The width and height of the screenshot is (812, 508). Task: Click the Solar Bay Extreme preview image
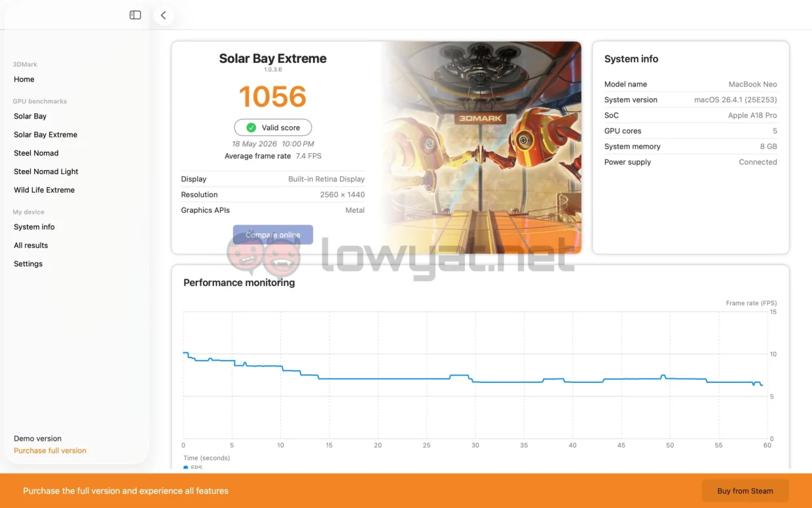(x=482, y=148)
